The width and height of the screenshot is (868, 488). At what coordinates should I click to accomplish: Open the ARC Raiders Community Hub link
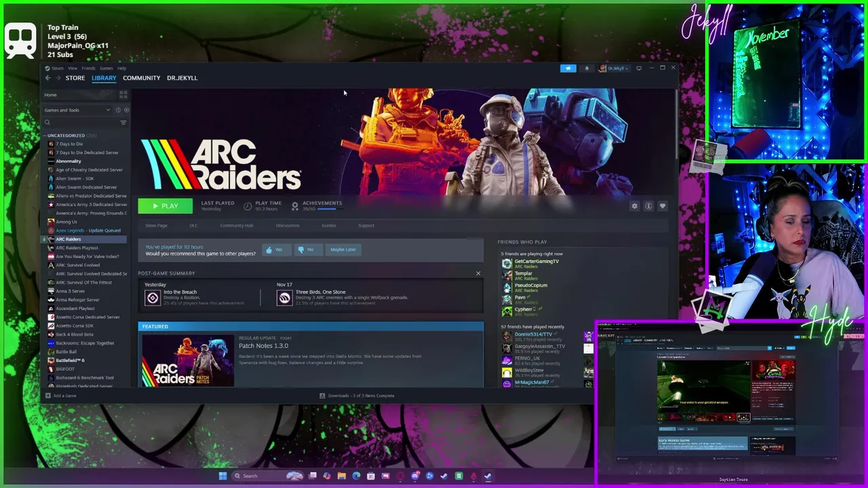237,226
